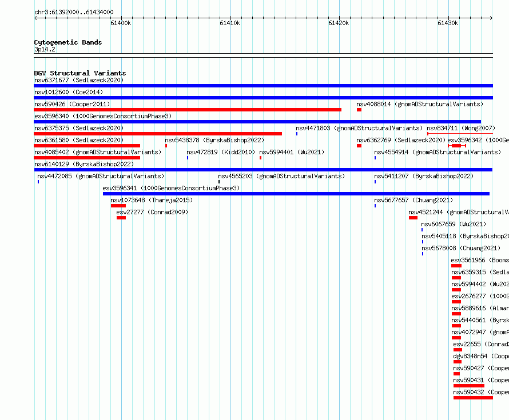Screen dimensions: 509x420
Task: Click the nsv472819 (Kidd2010) blue marker
Action: tap(188, 158)
